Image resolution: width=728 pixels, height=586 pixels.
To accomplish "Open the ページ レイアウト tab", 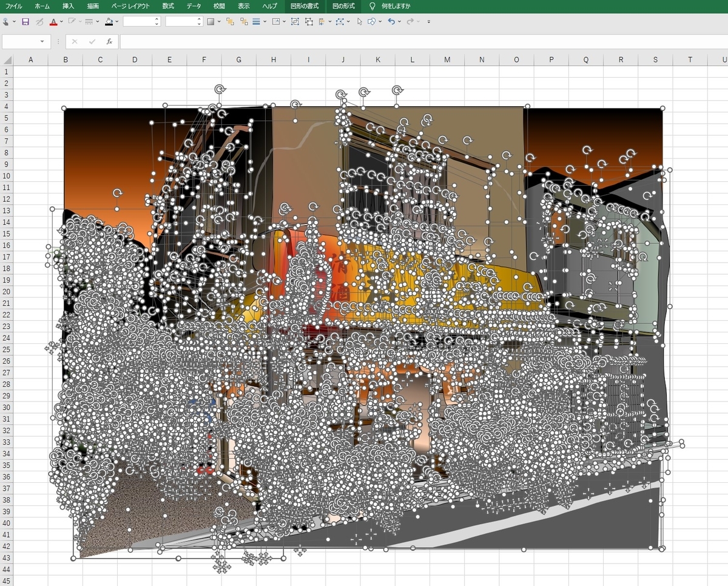I will (130, 6).
